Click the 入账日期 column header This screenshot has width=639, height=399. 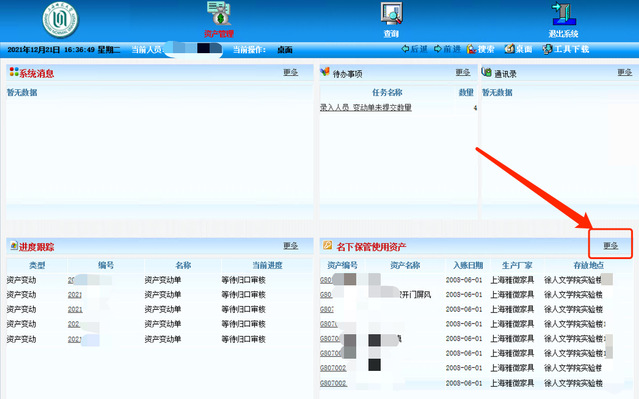pyautogui.click(x=468, y=265)
